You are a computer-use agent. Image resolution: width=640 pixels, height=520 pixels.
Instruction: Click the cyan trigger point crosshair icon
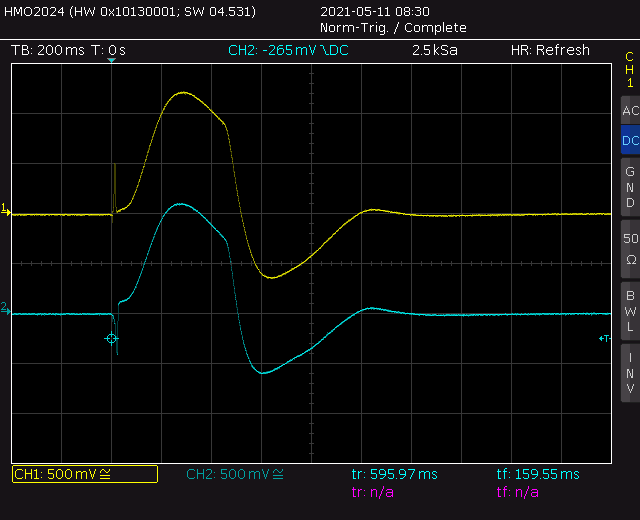(111, 338)
